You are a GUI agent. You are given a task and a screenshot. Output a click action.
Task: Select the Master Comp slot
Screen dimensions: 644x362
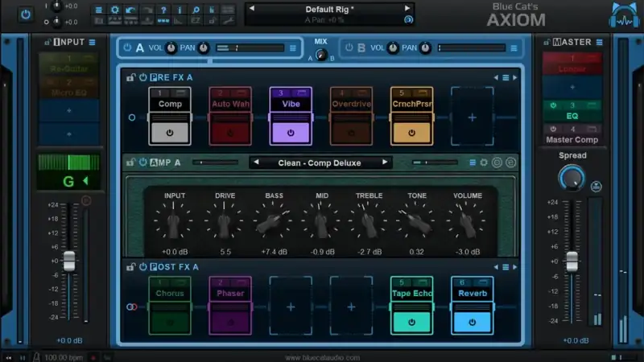pos(572,134)
